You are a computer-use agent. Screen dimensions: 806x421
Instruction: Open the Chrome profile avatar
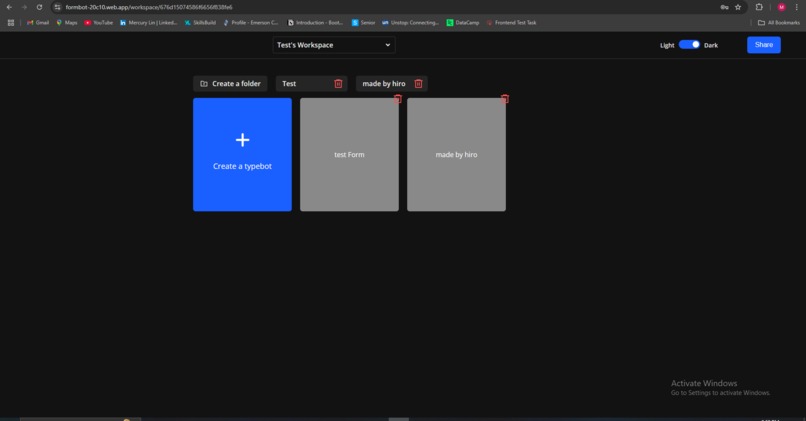tap(781, 7)
